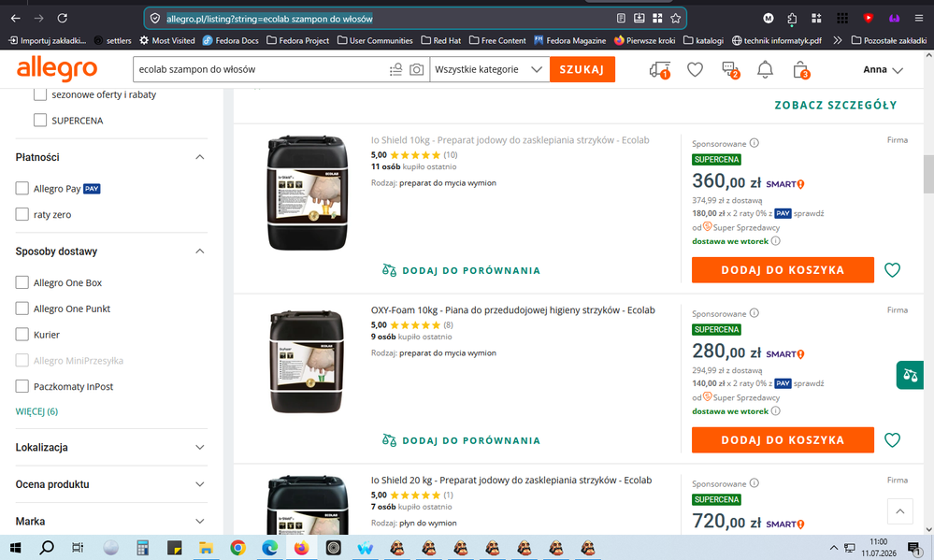
Task: Add Io Shield 10kg to comparison
Action: point(461,270)
